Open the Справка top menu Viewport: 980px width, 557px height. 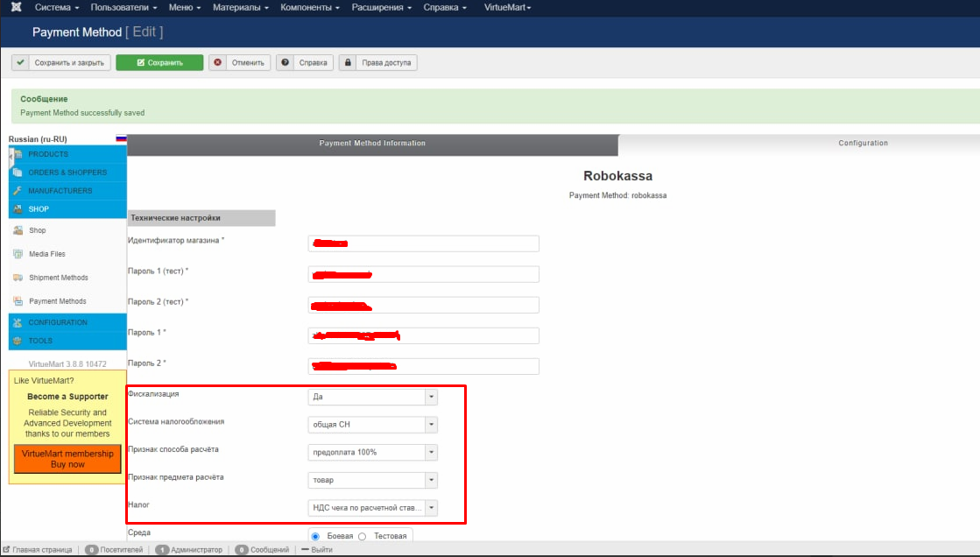445,8
